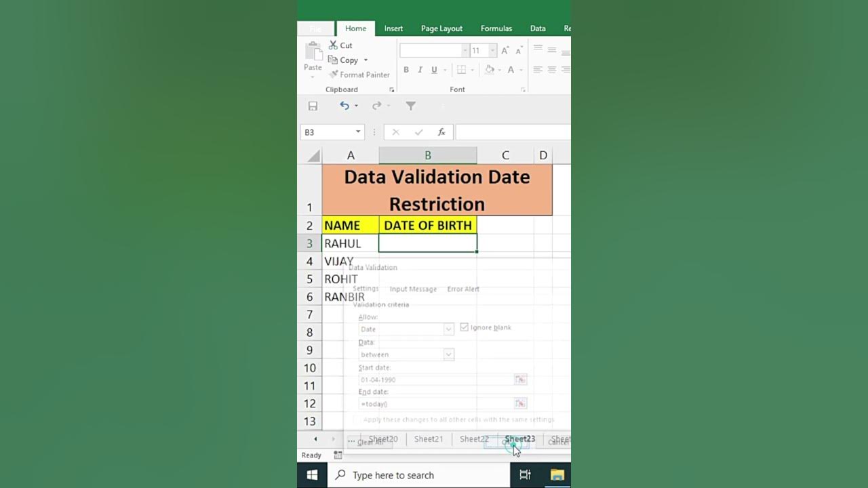
Task: Click Select All corner triangle of grid
Action: click(313, 156)
